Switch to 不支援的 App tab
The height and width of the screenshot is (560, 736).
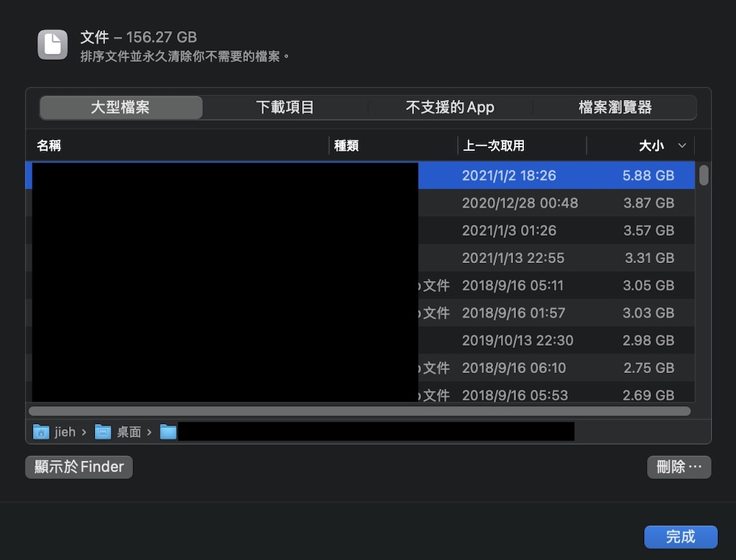click(450, 108)
